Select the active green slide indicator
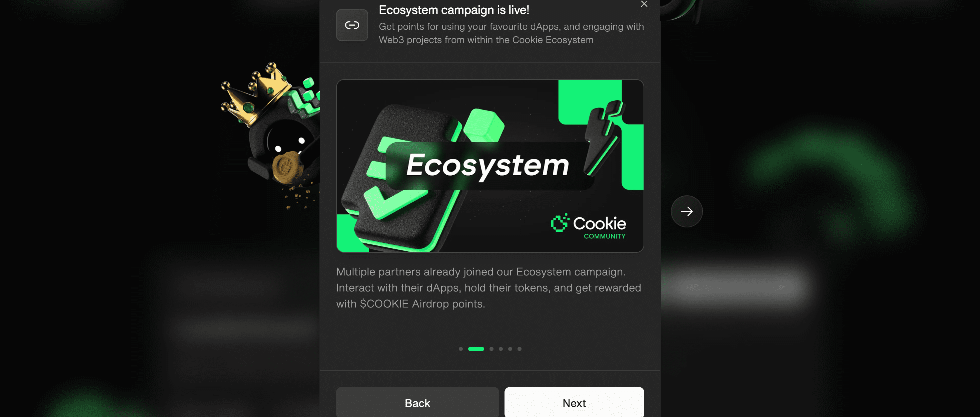 click(x=476, y=349)
